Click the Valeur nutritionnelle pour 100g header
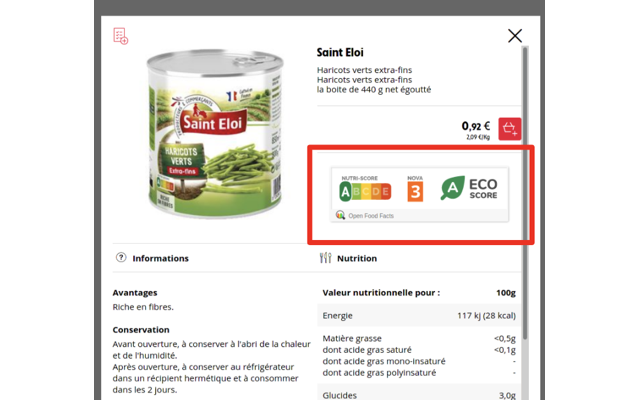 pos(419,293)
